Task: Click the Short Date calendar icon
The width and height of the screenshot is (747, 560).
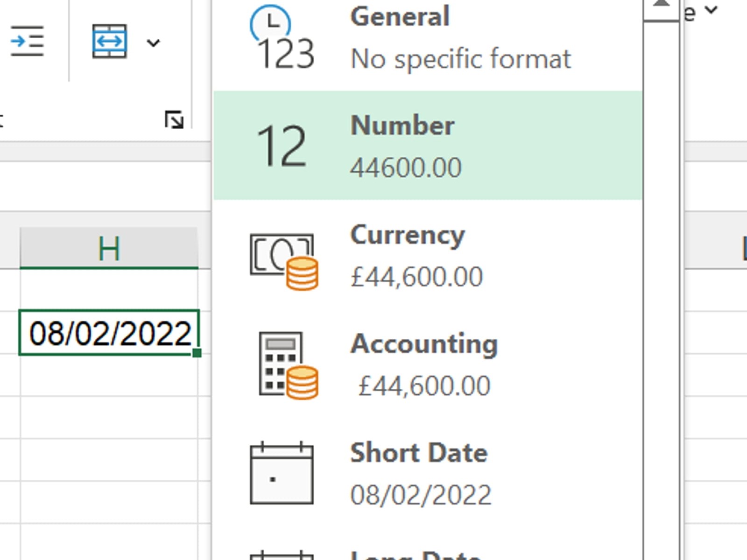Action: tap(282, 474)
